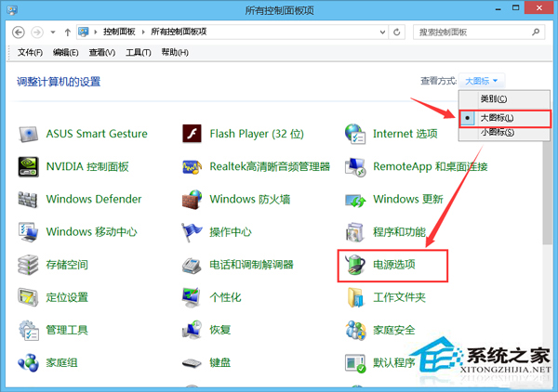The width and height of the screenshot is (558, 392).
Task: Open the Realtek audio manager icon
Action: click(x=192, y=166)
